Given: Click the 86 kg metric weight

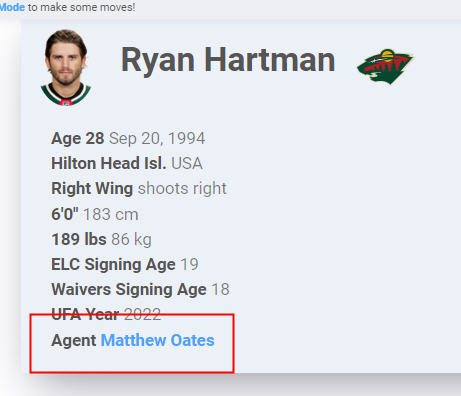Looking at the screenshot, I should point(131,239).
